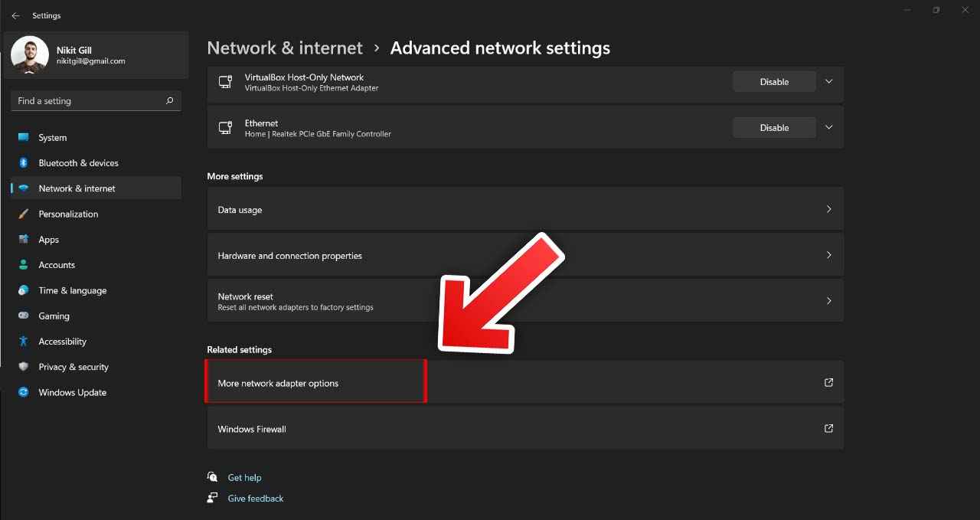Open Windows Update settings

pyautogui.click(x=96, y=392)
